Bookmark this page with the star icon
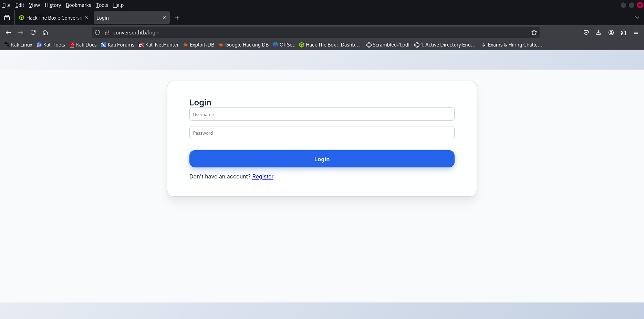The width and height of the screenshot is (644, 319). (534, 32)
